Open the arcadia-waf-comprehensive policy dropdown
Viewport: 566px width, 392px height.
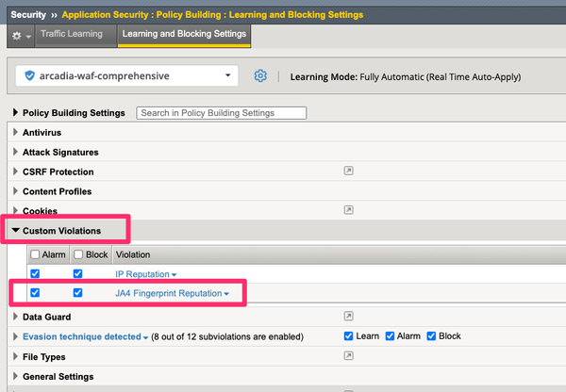point(127,75)
